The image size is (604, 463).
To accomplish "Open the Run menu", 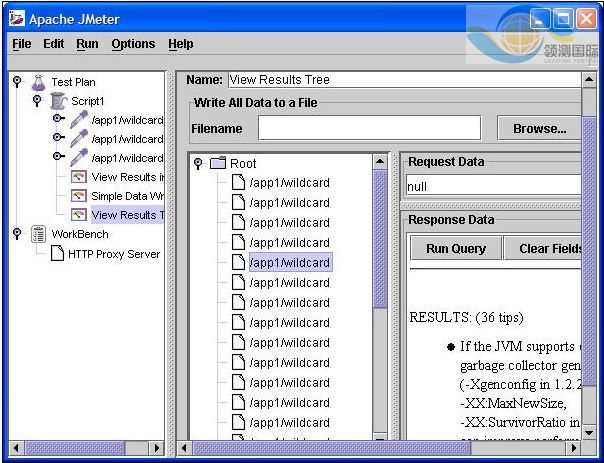I will tap(87, 44).
